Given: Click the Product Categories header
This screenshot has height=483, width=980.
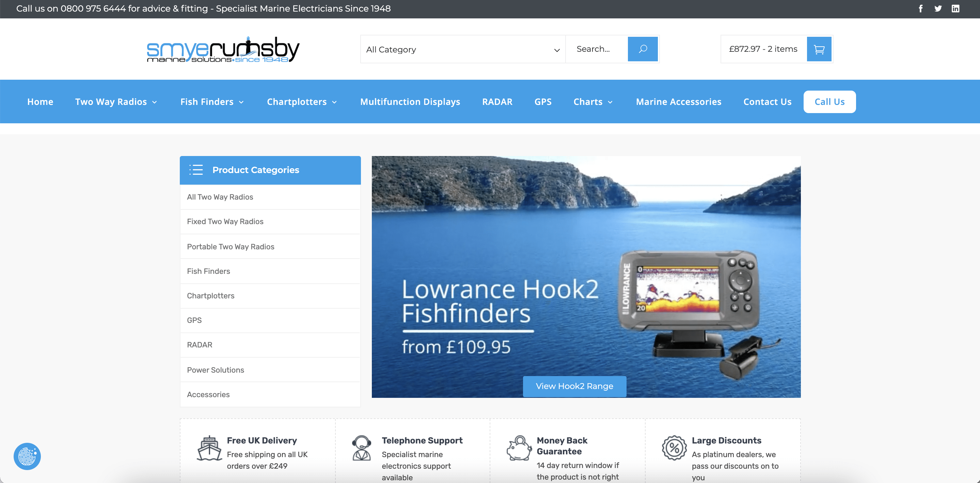Looking at the screenshot, I should tap(270, 170).
